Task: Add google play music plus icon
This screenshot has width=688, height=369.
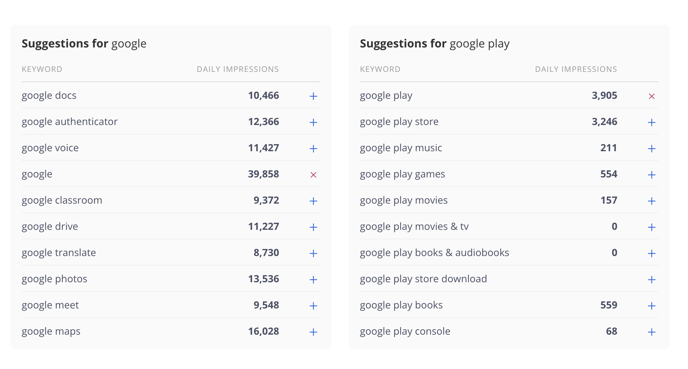Action: (652, 148)
